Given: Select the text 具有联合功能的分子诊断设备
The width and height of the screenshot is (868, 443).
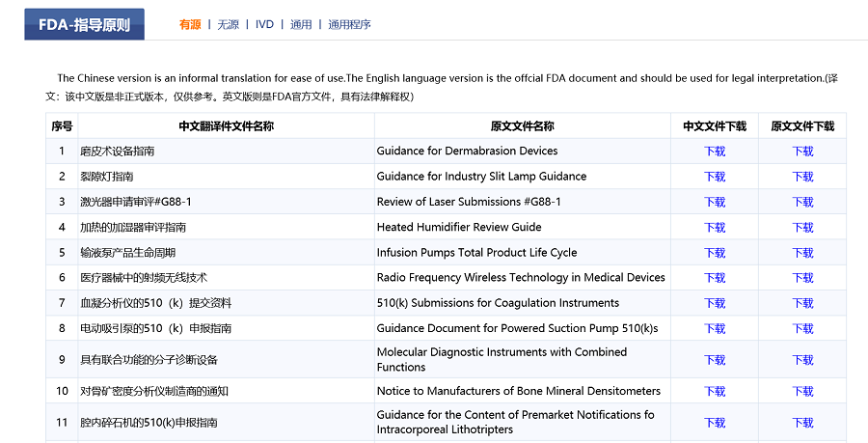Looking at the screenshot, I should [149, 360].
